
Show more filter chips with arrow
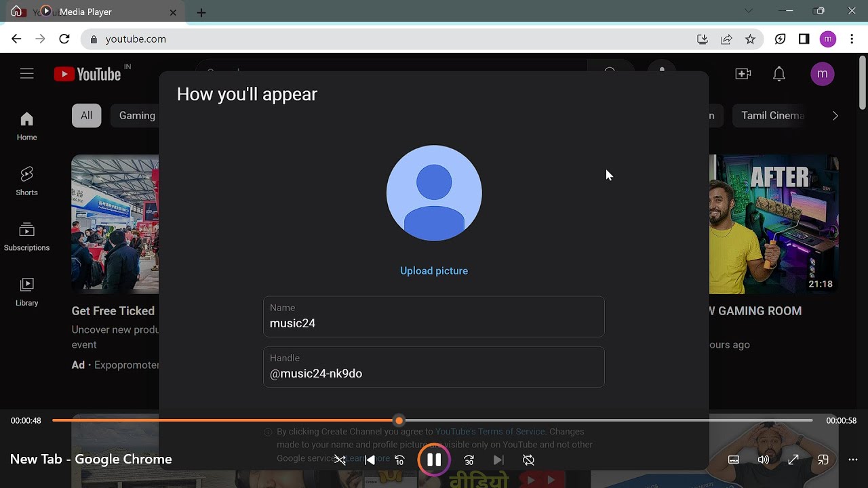coord(835,115)
